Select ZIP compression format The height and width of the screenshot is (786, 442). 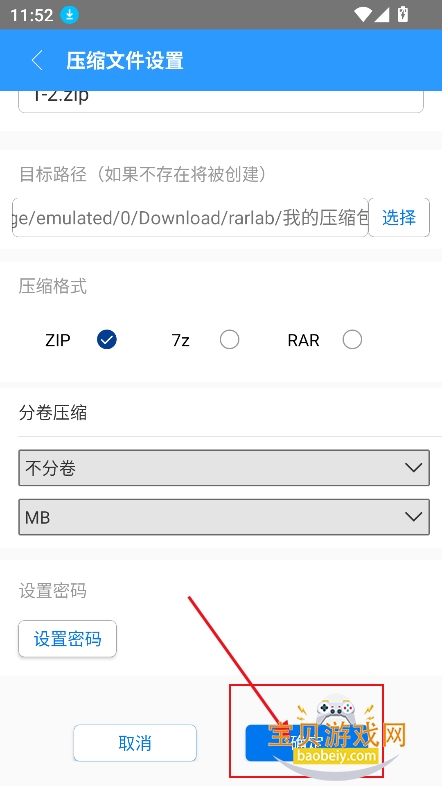[x=107, y=340]
